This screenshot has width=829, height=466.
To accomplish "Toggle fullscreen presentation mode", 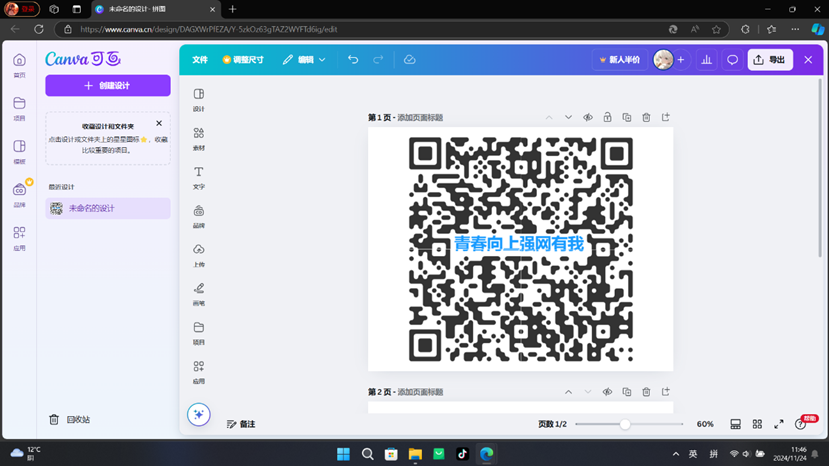I will coord(779,424).
